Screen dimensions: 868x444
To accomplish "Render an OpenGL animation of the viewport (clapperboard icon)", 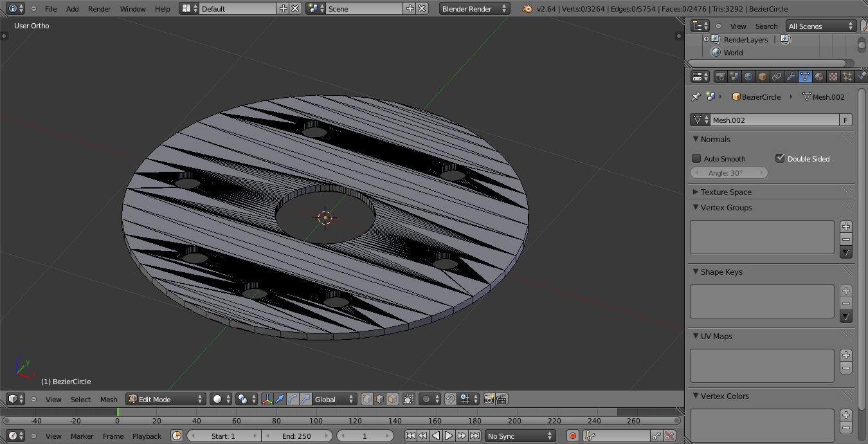I will point(502,399).
